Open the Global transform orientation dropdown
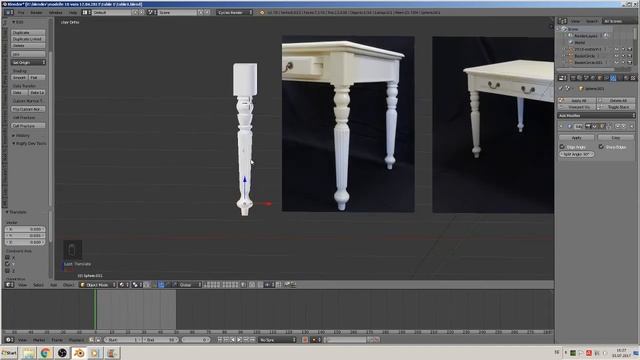 (x=187, y=285)
